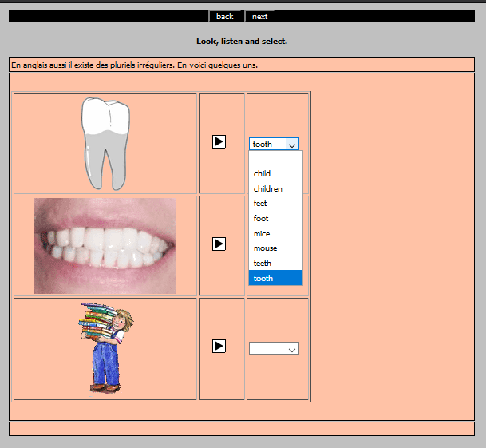Pick 'feet' in the dropdown list
The width and height of the screenshot is (486, 448).
(275, 204)
